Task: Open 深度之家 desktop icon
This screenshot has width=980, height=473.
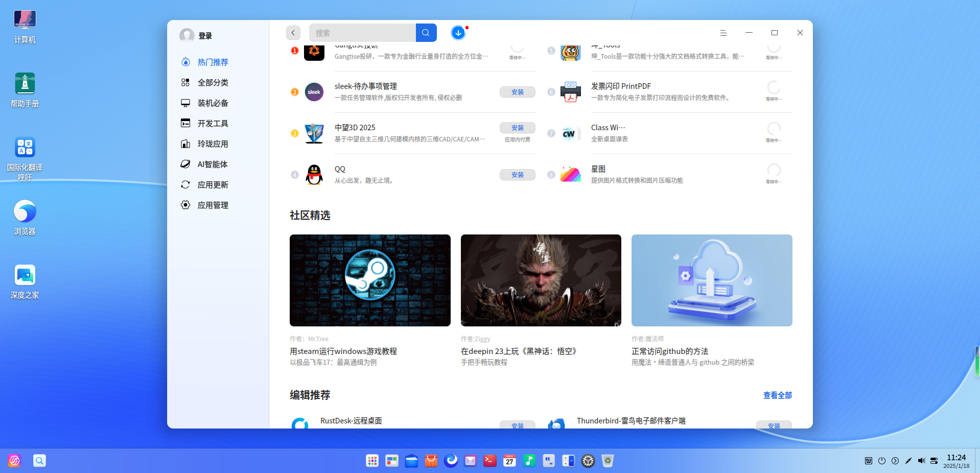Action: point(25,282)
